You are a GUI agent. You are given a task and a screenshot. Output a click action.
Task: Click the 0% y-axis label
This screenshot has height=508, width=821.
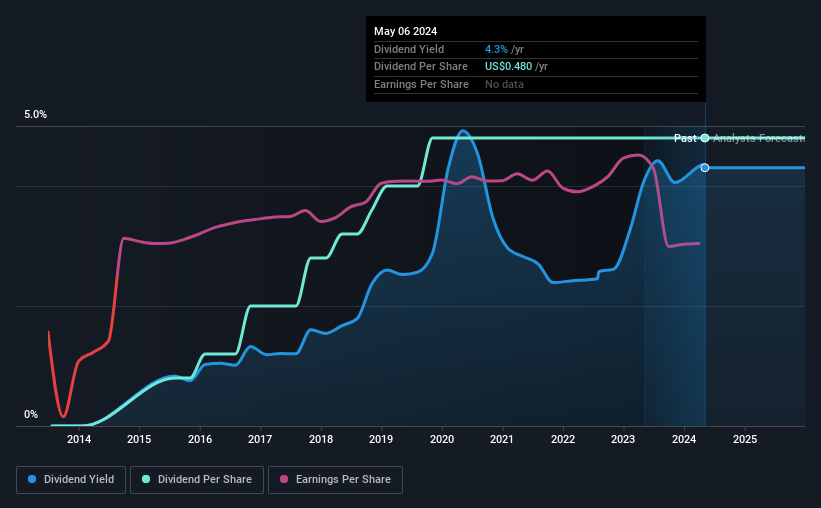pos(31,414)
